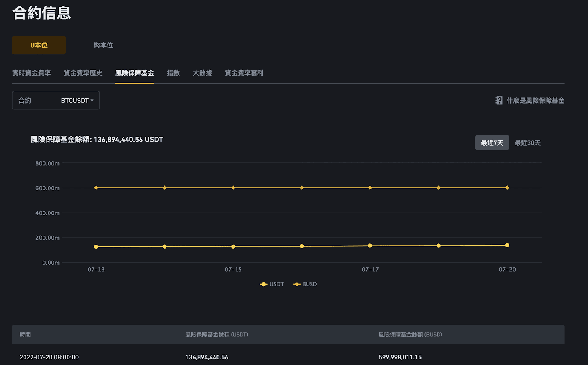The image size is (588, 365).
Task: Click the 200.00m y-axis label
Action: (x=47, y=238)
